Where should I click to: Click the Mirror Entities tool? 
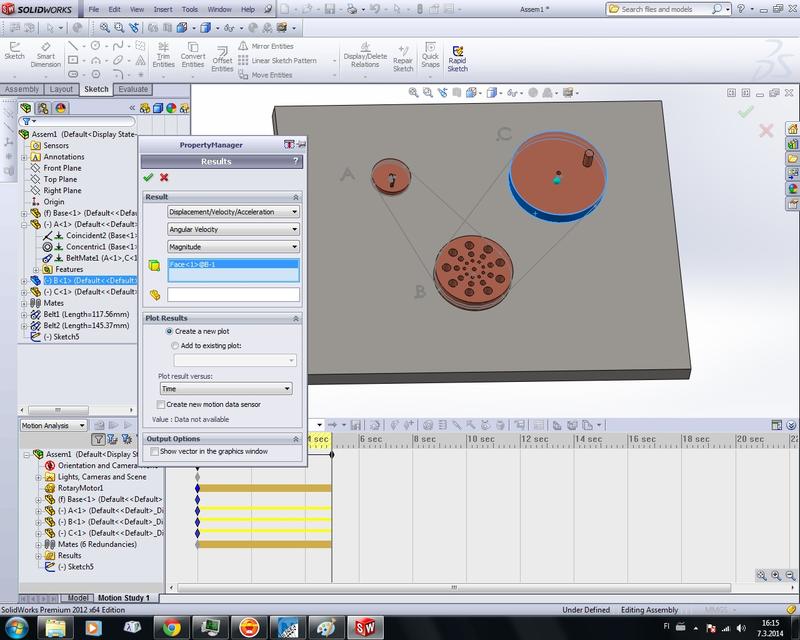coord(271,45)
